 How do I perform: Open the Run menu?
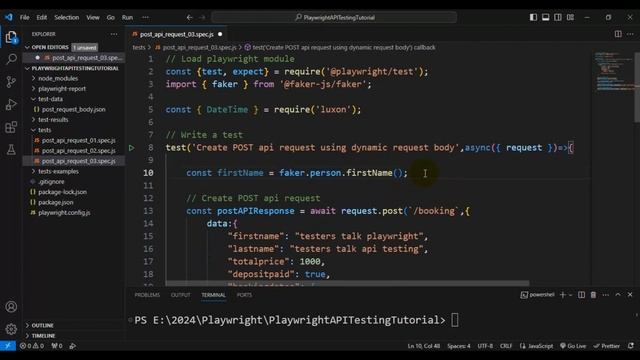tap(127, 18)
